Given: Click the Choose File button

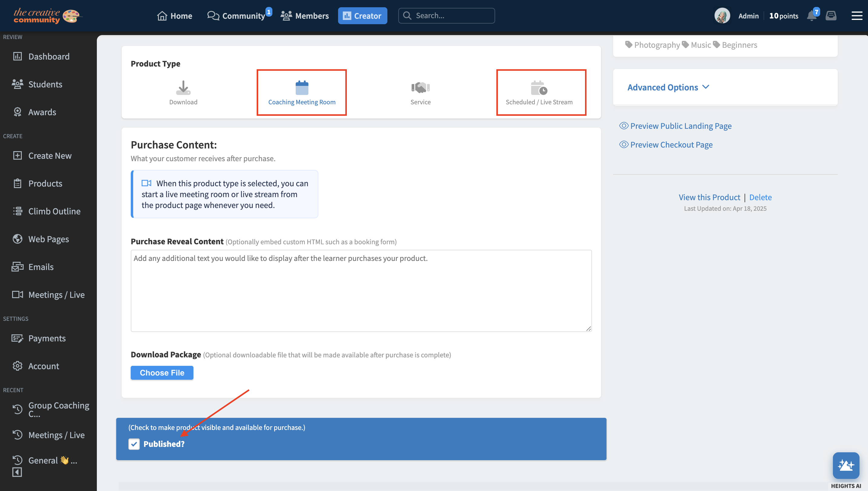Looking at the screenshot, I should tap(162, 372).
